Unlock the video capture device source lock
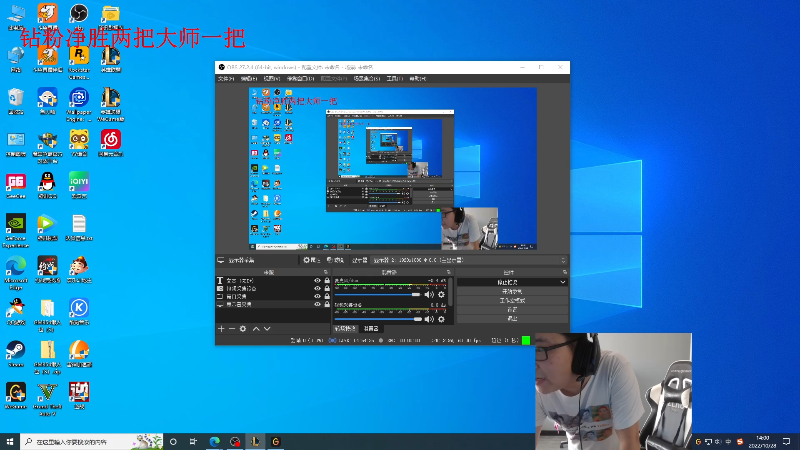The image size is (800, 450). [327, 288]
